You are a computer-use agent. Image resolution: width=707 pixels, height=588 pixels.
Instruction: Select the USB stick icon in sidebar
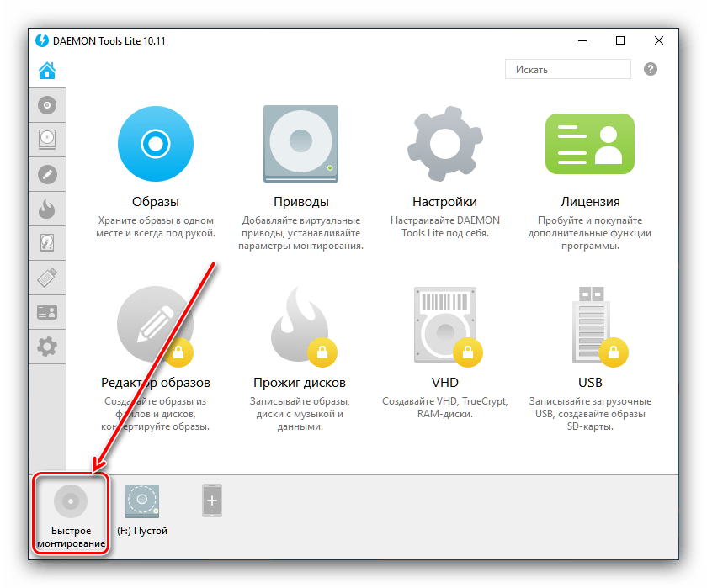[47, 278]
